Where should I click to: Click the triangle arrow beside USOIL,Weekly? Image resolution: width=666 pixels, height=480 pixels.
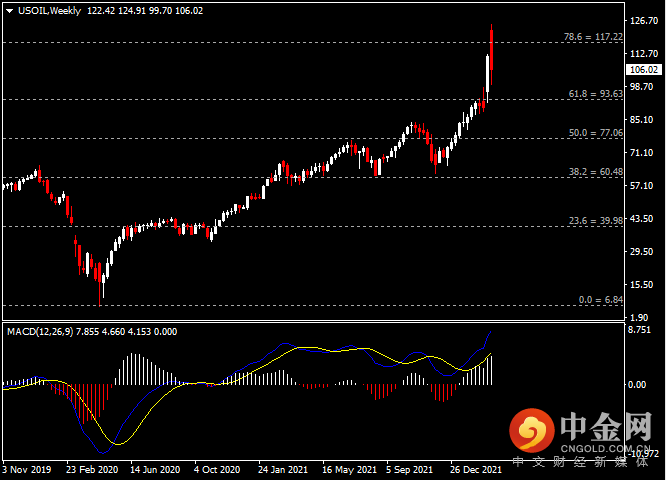(9, 11)
